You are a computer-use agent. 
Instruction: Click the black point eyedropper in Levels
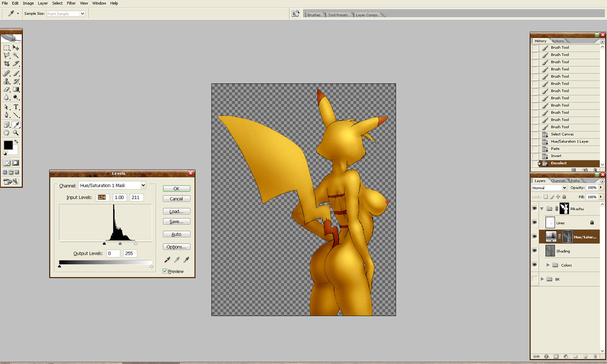click(x=167, y=260)
